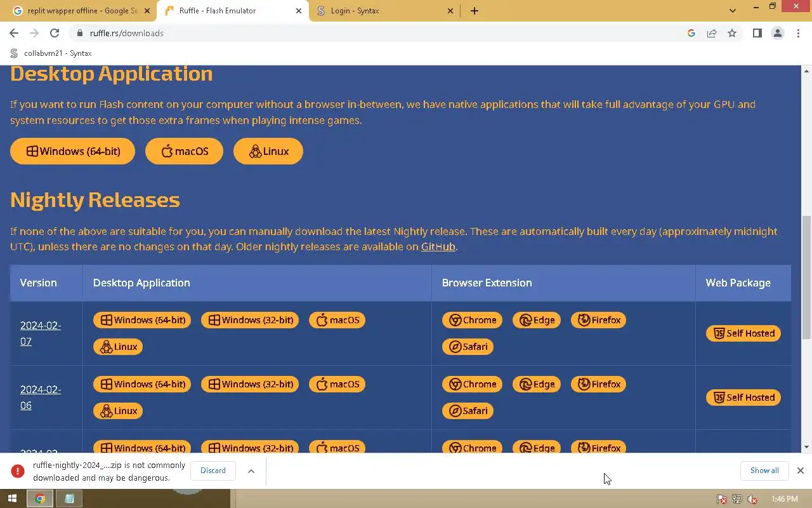The height and width of the screenshot is (508, 812).
Task: Bookmark this page with the star icon
Action: pos(732,33)
